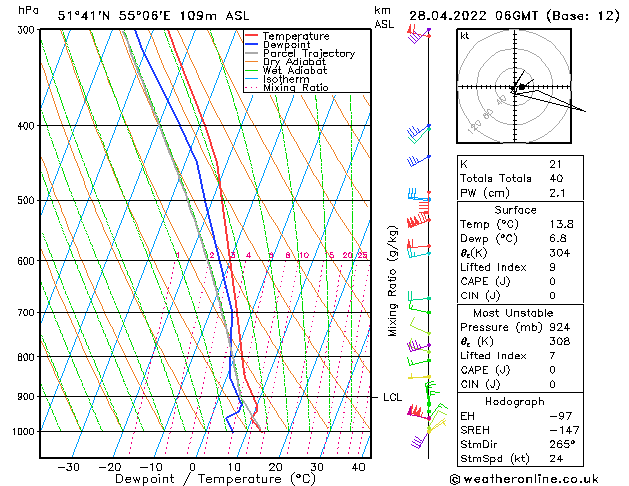Click the 400 hPa pressure label
This screenshot has height=486, width=629.
27,126
